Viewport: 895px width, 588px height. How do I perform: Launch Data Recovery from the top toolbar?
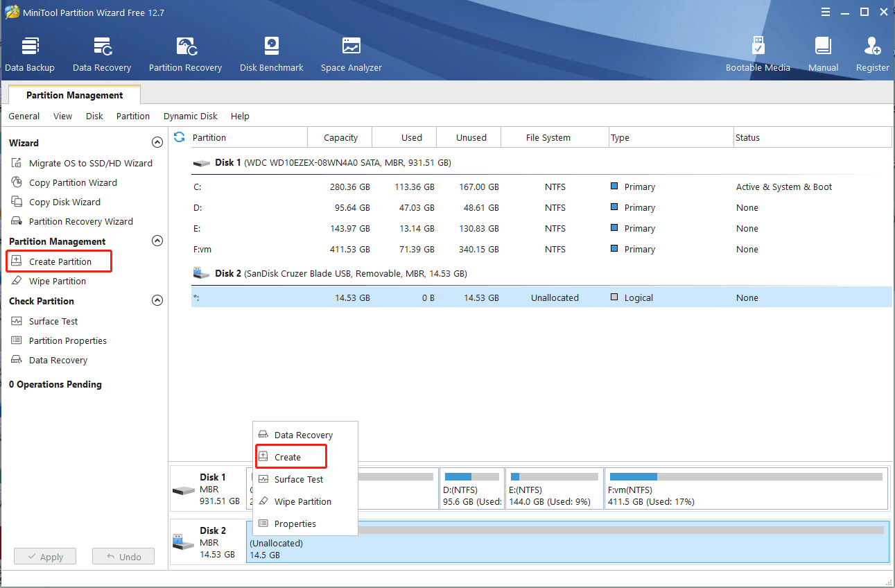pyautogui.click(x=102, y=55)
